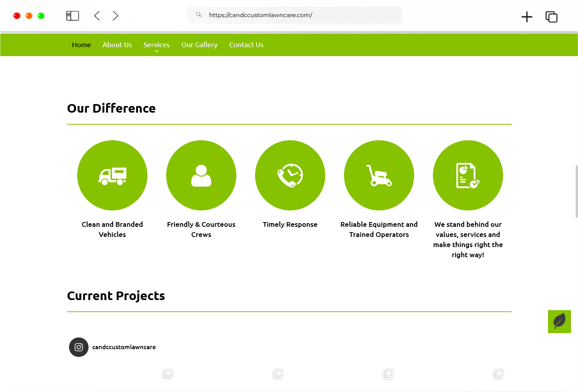
Task: Navigate to About Us page
Action: (117, 45)
